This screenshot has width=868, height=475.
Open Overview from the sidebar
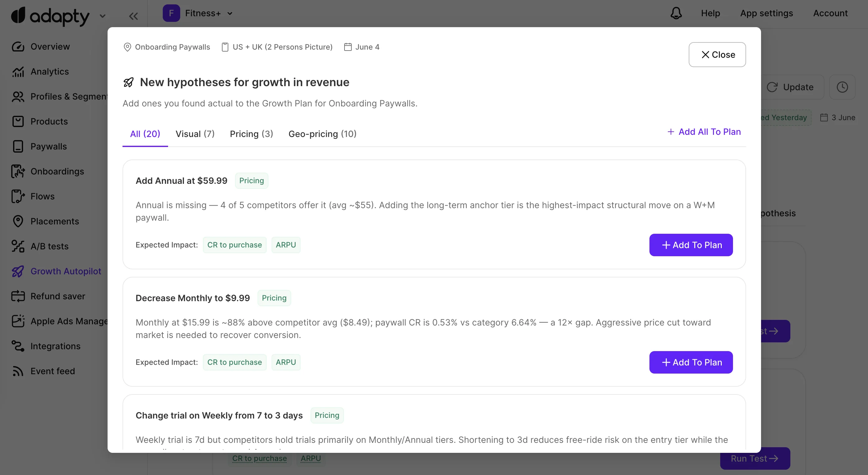tap(50, 47)
